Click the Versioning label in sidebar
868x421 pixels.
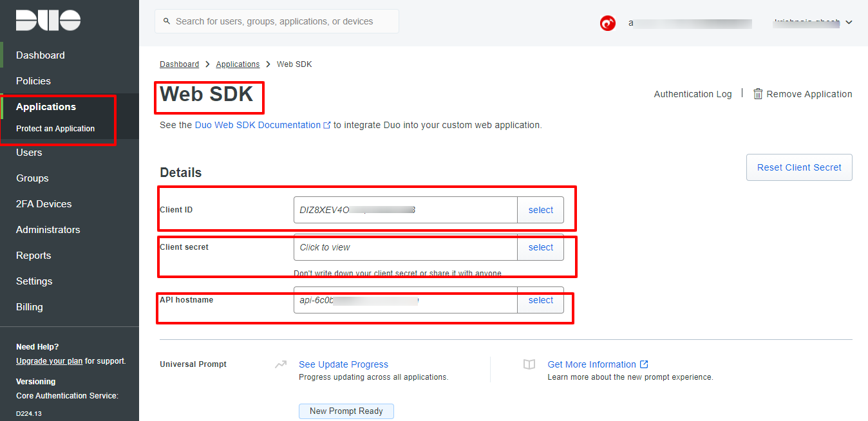[x=36, y=382]
